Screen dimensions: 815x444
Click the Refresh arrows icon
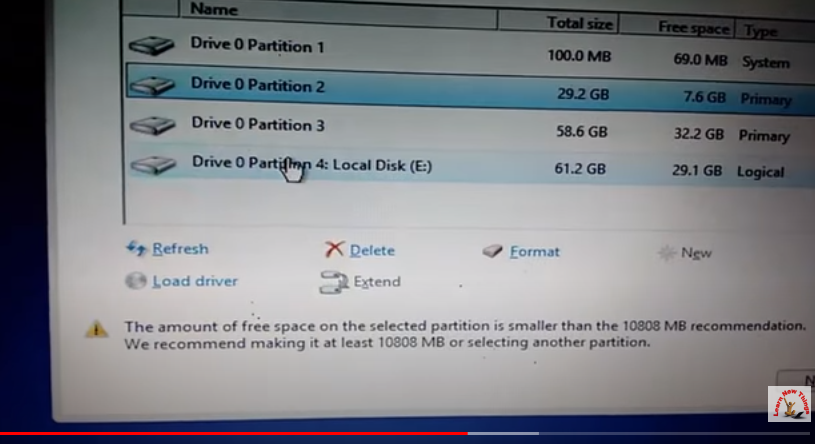pos(137,249)
